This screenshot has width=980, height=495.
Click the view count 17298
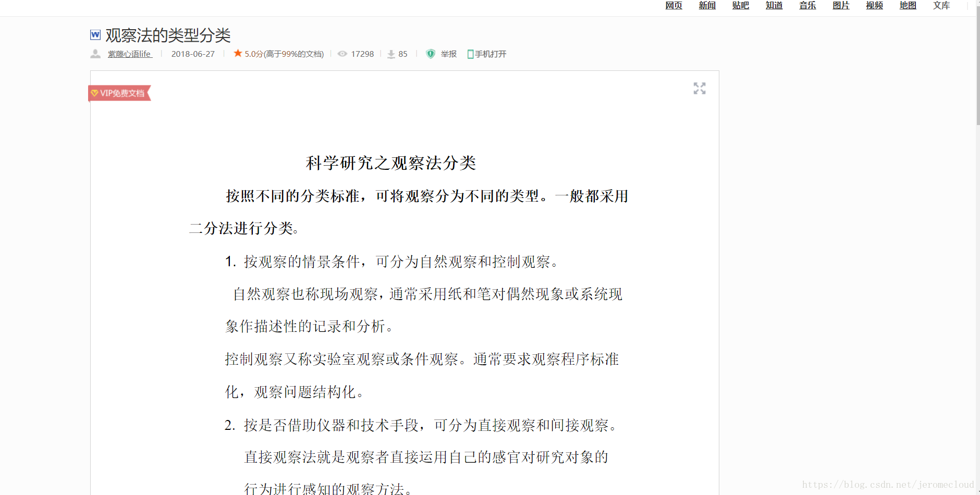362,54
